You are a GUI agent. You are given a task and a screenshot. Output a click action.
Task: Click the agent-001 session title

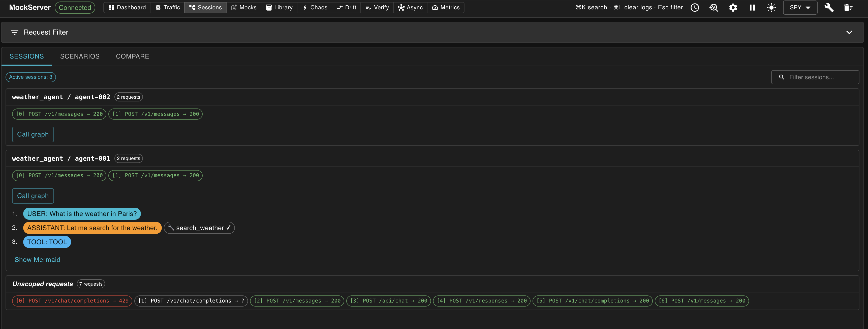61,159
